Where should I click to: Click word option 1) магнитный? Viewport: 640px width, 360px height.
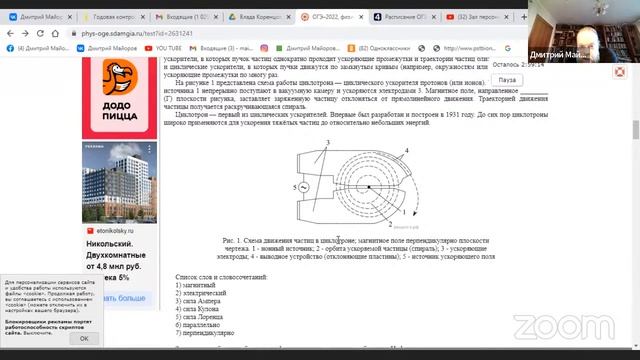pyautogui.click(x=195, y=285)
